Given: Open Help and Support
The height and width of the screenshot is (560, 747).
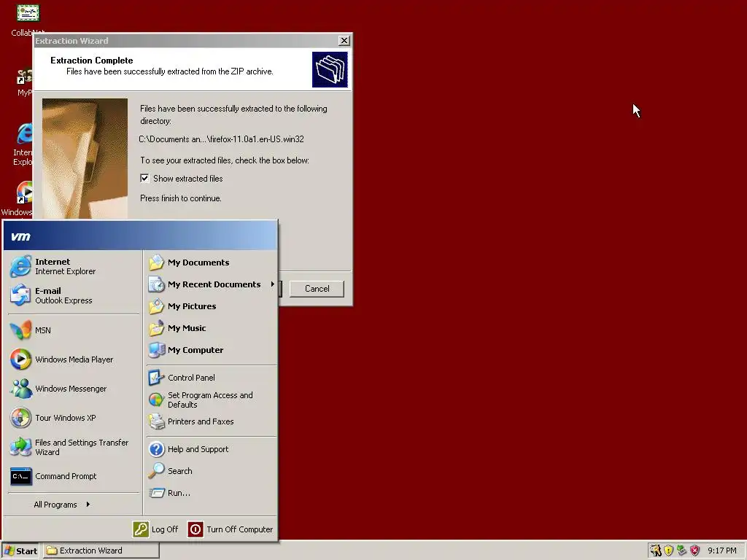Looking at the screenshot, I should click(x=211, y=449).
